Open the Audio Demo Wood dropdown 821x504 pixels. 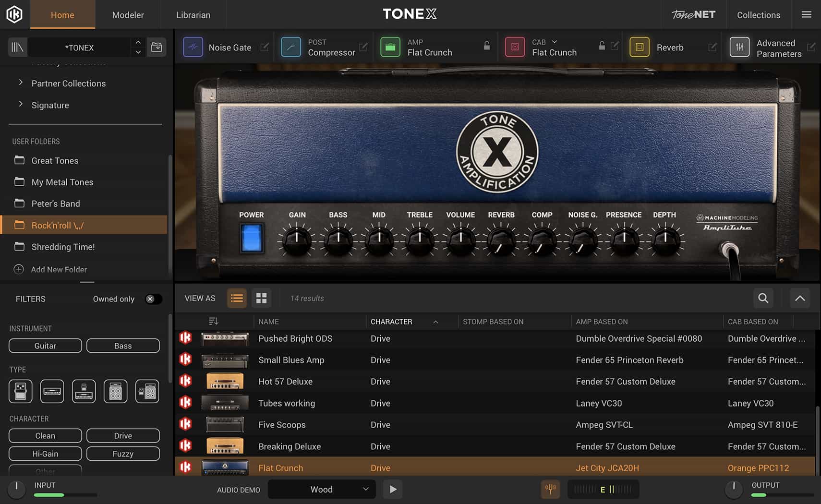tap(321, 489)
